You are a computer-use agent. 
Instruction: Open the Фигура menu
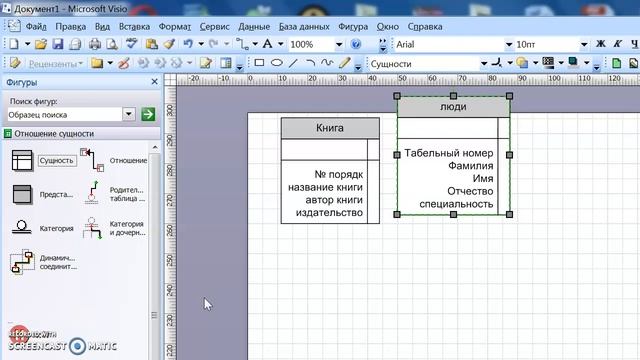(353, 27)
